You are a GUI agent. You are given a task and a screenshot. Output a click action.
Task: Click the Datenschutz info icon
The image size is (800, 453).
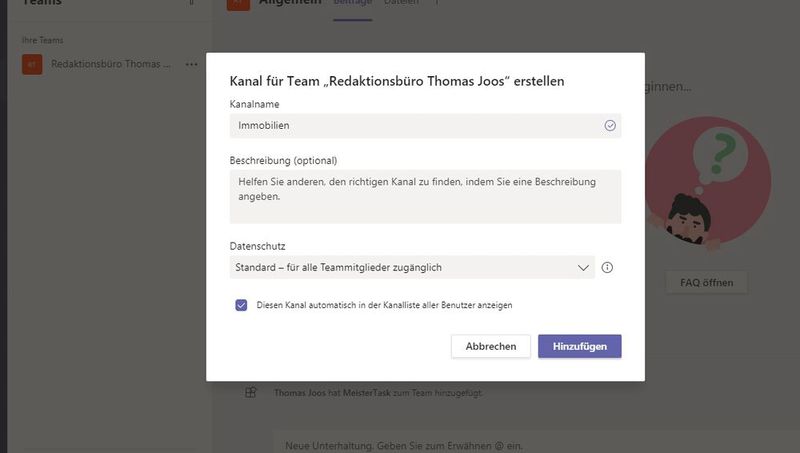[607, 268]
